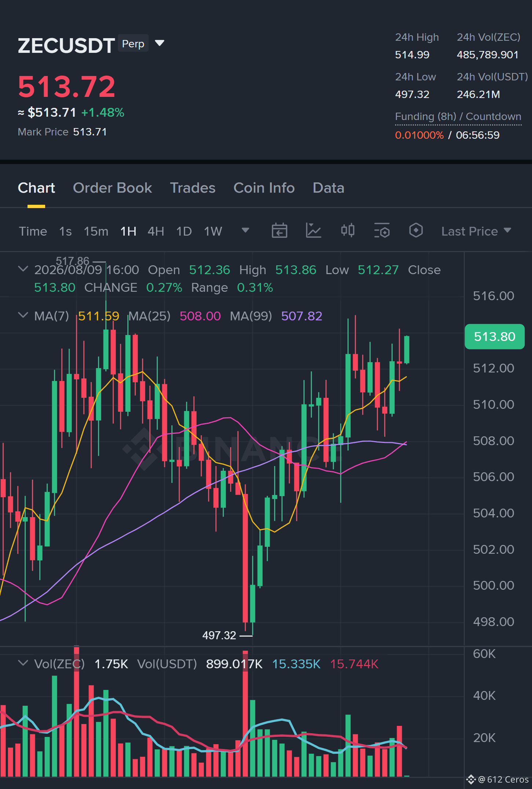Open the technical indicators chart icon

click(313, 231)
